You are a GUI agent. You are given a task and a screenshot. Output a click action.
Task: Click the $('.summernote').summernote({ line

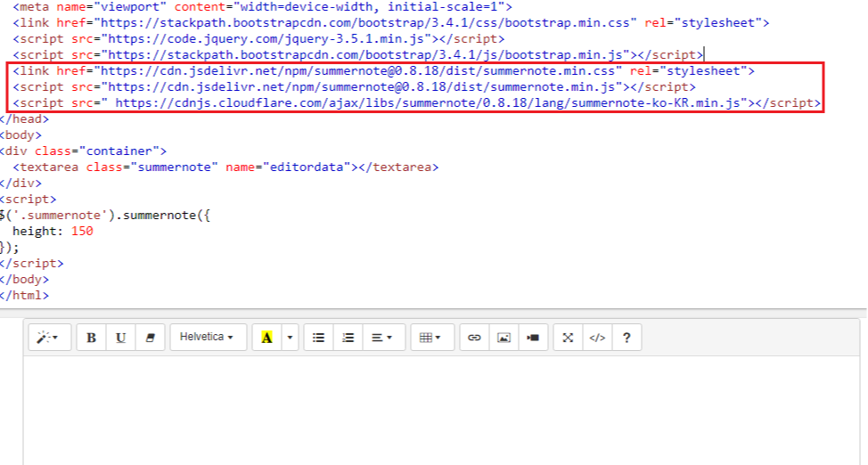coord(105,216)
